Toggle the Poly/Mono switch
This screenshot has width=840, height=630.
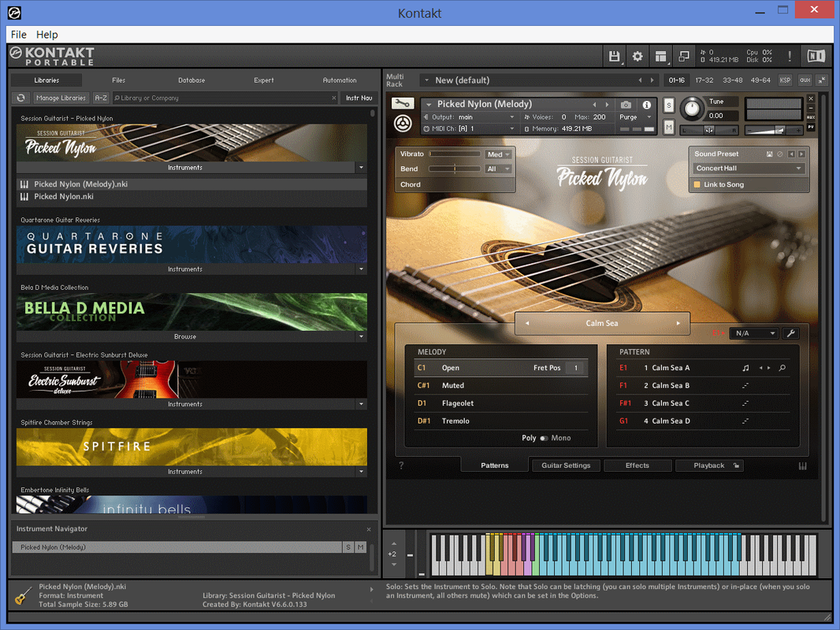[x=544, y=439]
